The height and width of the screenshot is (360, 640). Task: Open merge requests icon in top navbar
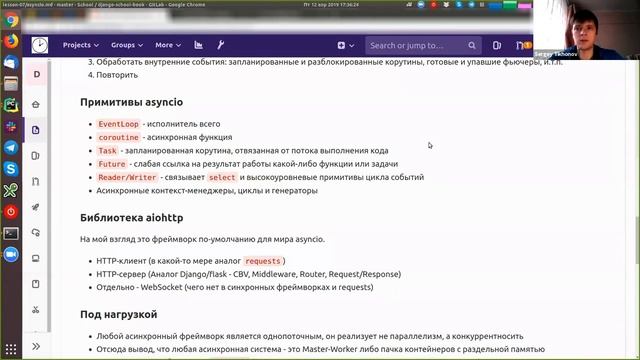(520, 45)
